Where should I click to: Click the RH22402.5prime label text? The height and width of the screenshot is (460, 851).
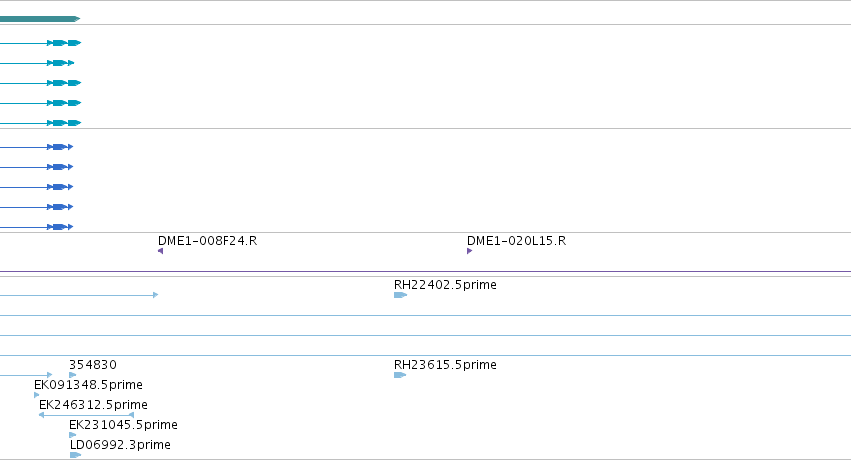pyautogui.click(x=445, y=285)
